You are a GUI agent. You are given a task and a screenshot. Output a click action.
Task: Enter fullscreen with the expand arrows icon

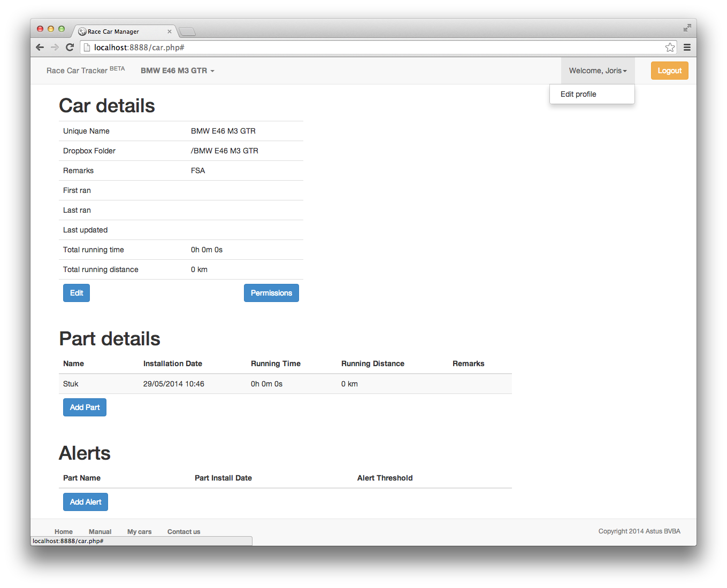(x=687, y=28)
